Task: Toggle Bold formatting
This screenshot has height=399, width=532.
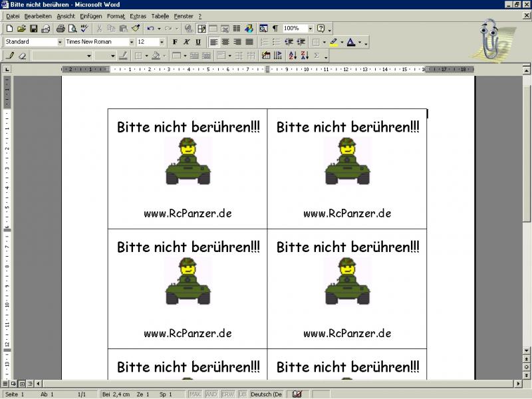Action: (x=175, y=42)
